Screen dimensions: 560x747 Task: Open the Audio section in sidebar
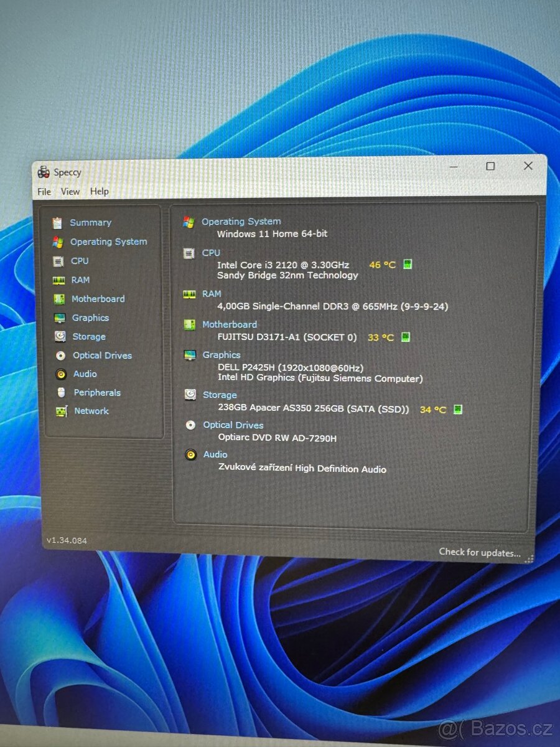(x=85, y=374)
